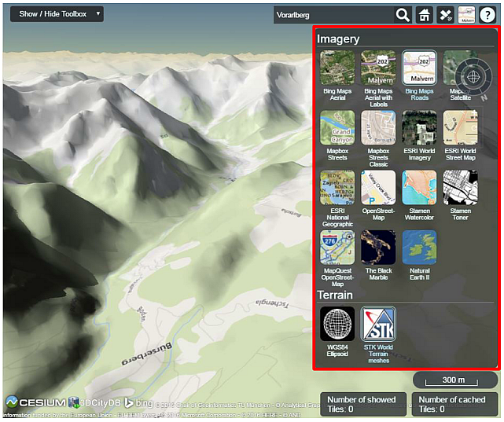The image size is (504, 422).
Task: Select Mapbox Streets Classic imagery
Action: click(x=378, y=127)
